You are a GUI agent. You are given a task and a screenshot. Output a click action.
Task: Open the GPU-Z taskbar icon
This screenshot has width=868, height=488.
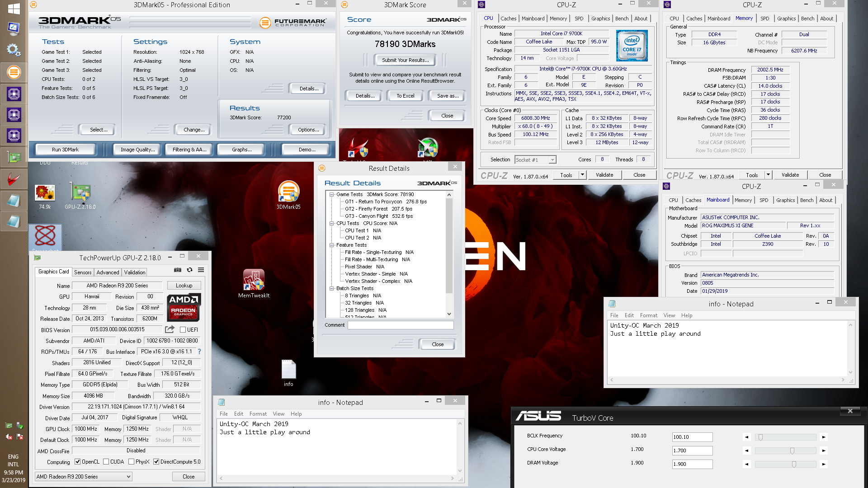(x=14, y=157)
